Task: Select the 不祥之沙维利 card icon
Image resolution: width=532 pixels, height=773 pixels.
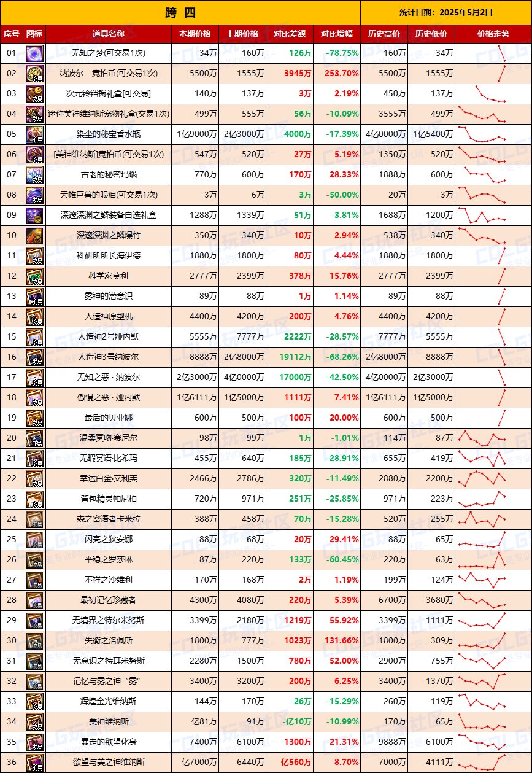Action: click(x=34, y=580)
